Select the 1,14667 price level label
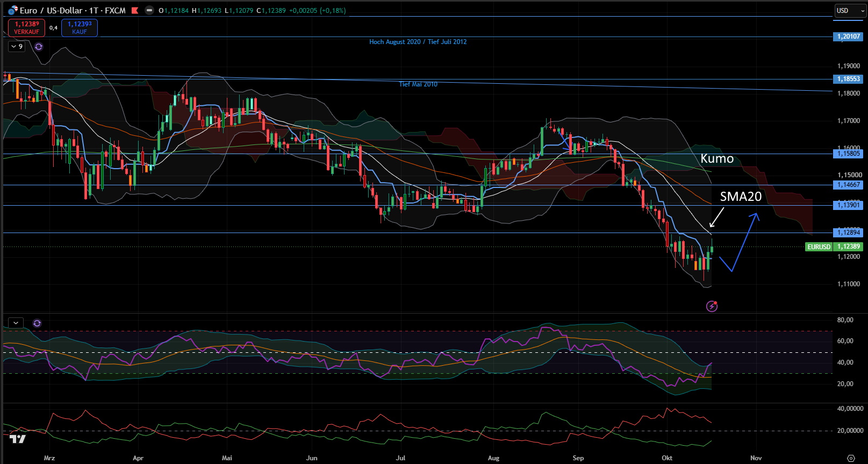Viewport: 868px width, 464px height. [849, 185]
